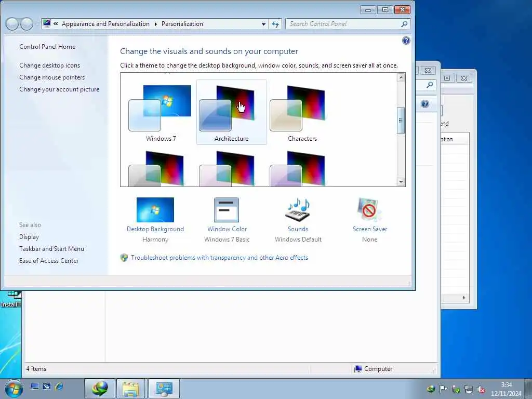Open the Windows Start button

(14, 389)
